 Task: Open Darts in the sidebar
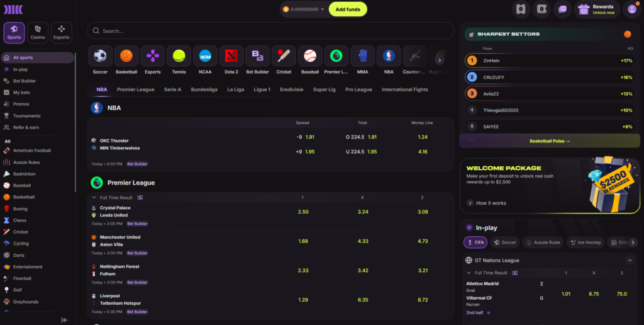pos(18,255)
